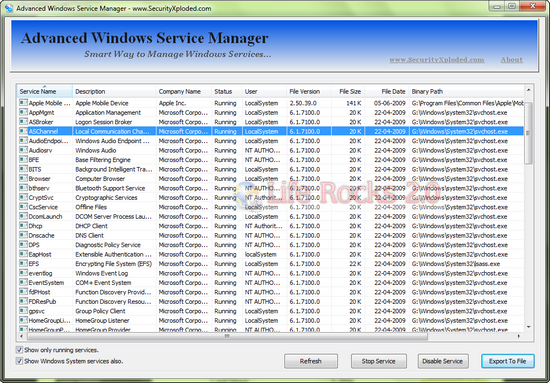The height and width of the screenshot is (383, 550).
Task: Sort by Status column header
Action: coord(227,92)
